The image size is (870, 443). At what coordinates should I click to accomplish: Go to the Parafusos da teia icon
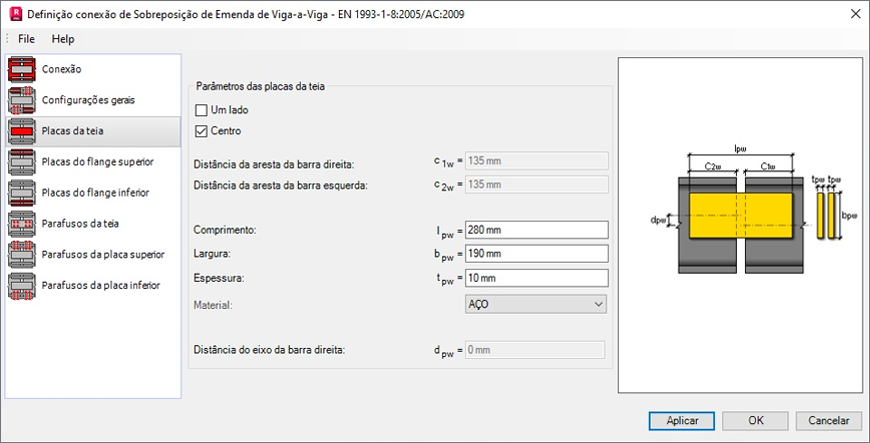tap(22, 224)
